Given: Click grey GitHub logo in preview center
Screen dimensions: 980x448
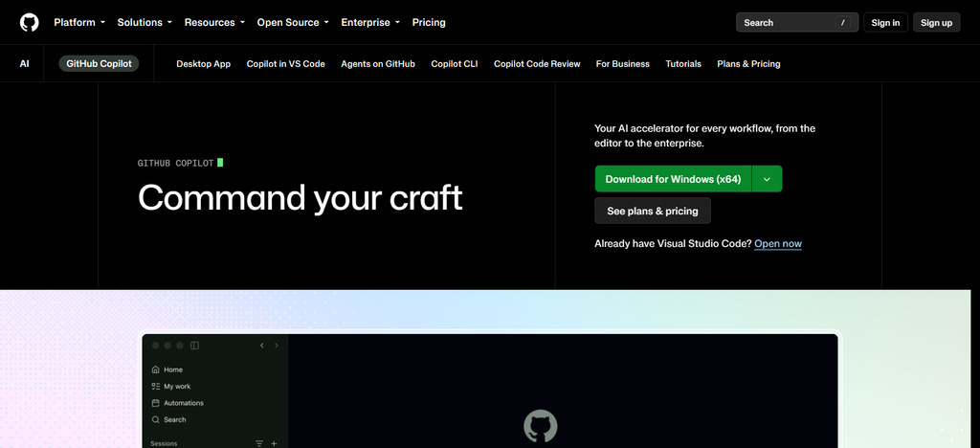Looking at the screenshot, I should [x=541, y=427].
